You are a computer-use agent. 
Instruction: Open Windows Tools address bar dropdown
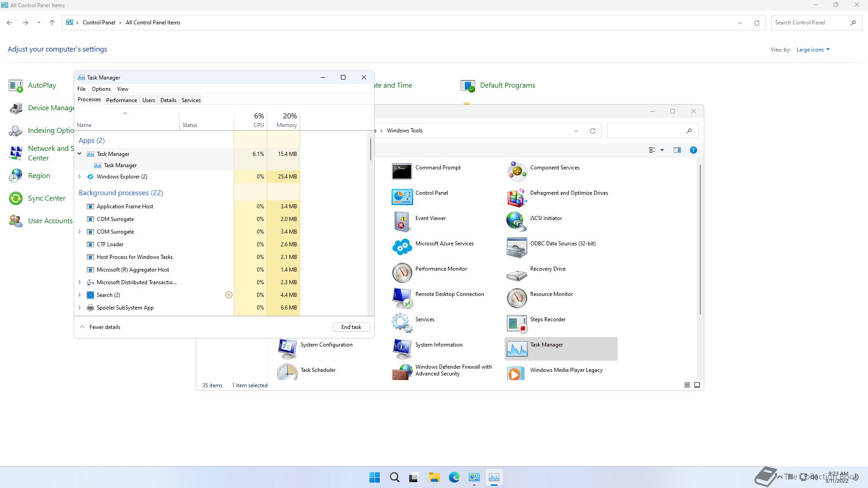576,131
